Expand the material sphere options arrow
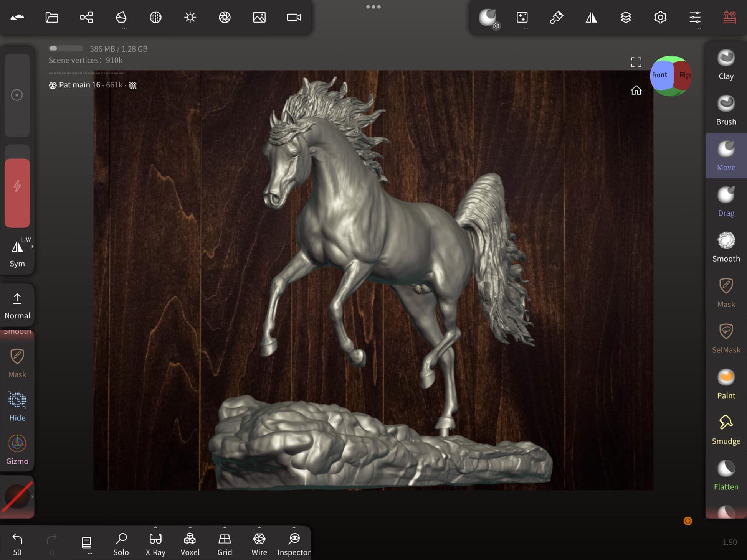Screen dimensions: 747x560 [33, 497]
